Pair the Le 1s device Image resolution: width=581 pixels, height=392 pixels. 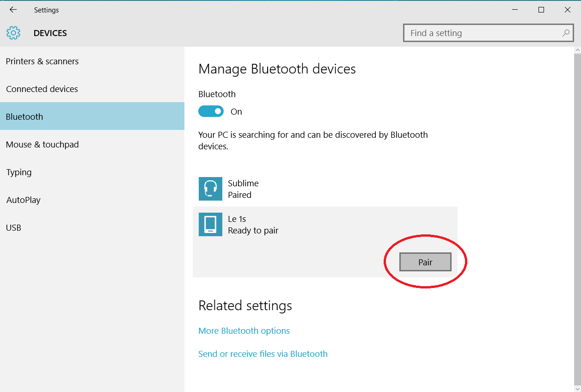[x=425, y=262]
